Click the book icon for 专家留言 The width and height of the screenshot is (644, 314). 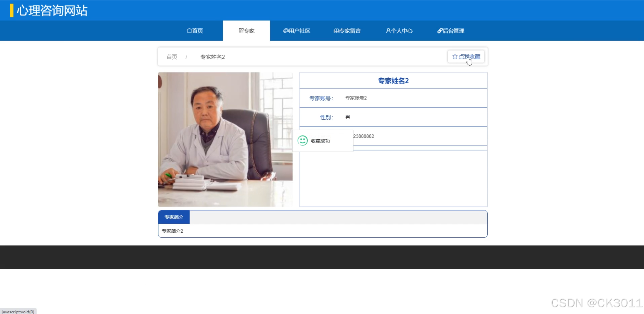(336, 31)
